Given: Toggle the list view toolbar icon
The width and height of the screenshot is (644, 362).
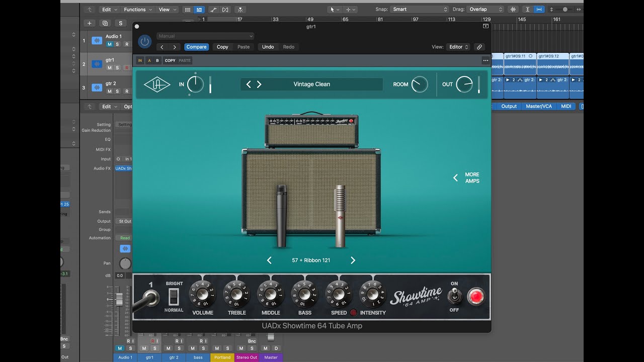Looking at the screenshot, I should click(199, 10).
